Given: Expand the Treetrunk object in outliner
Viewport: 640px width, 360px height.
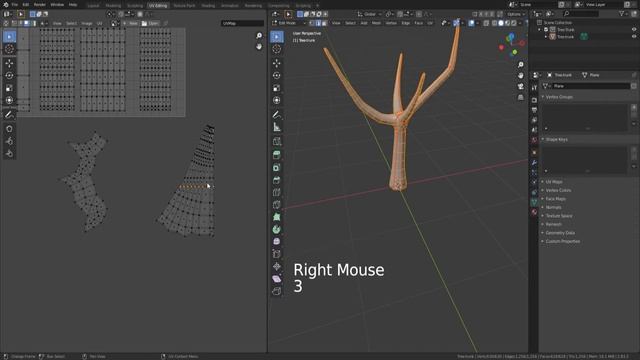Looking at the screenshot, I should pos(546,37).
